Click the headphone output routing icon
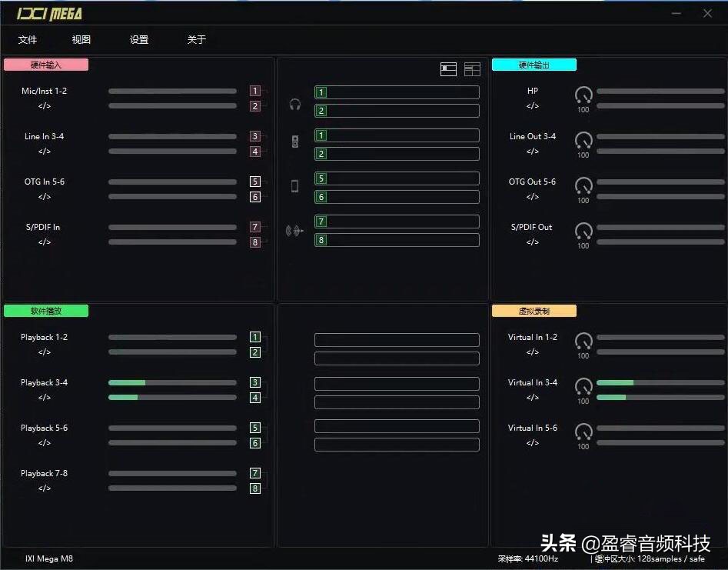This screenshot has height=570, width=728. click(294, 105)
